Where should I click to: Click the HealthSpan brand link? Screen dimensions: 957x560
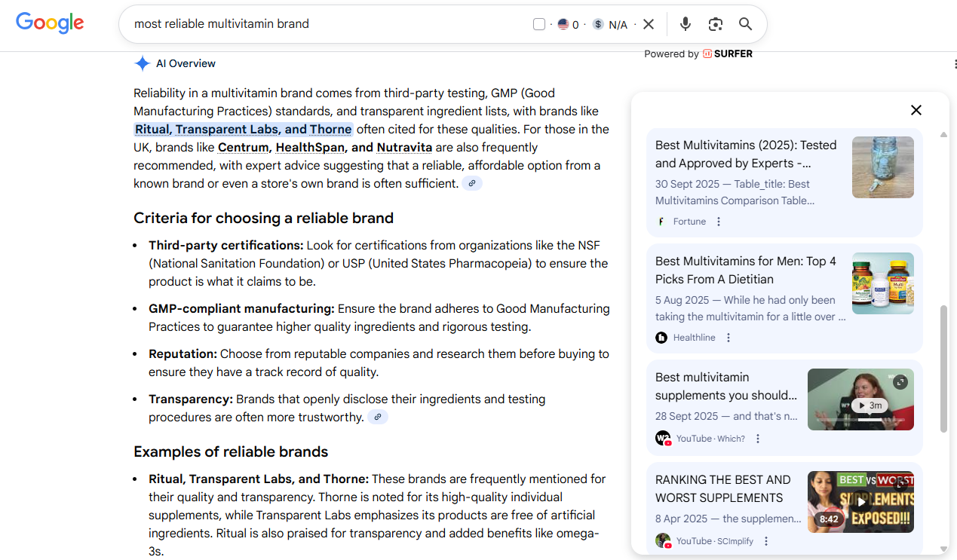coord(310,147)
